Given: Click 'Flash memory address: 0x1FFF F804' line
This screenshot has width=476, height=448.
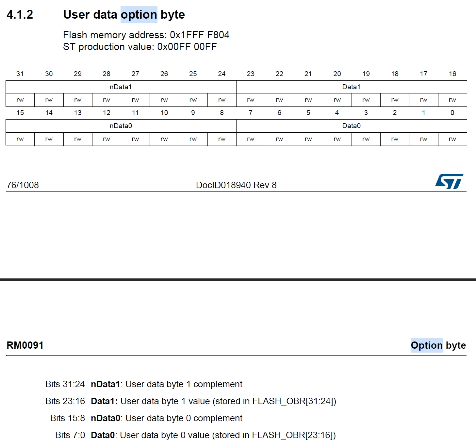Looking at the screenshot, I should (146, 35).
